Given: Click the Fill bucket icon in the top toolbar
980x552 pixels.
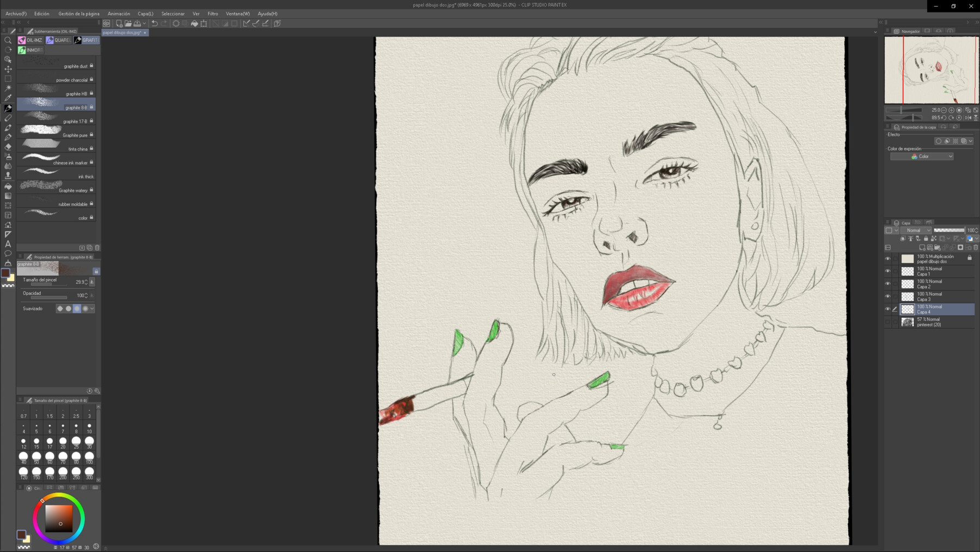Looking at the screenshot, I should [195, 23].
